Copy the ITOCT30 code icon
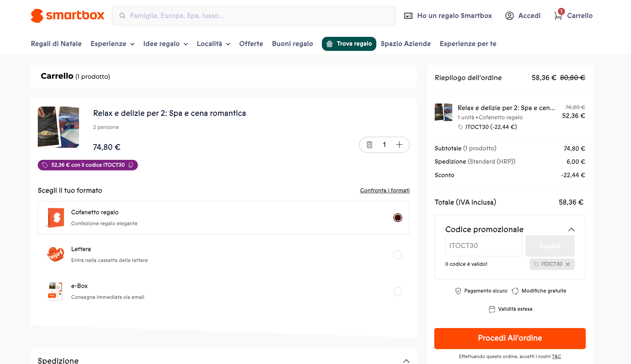631x364 pixels. 131,165
